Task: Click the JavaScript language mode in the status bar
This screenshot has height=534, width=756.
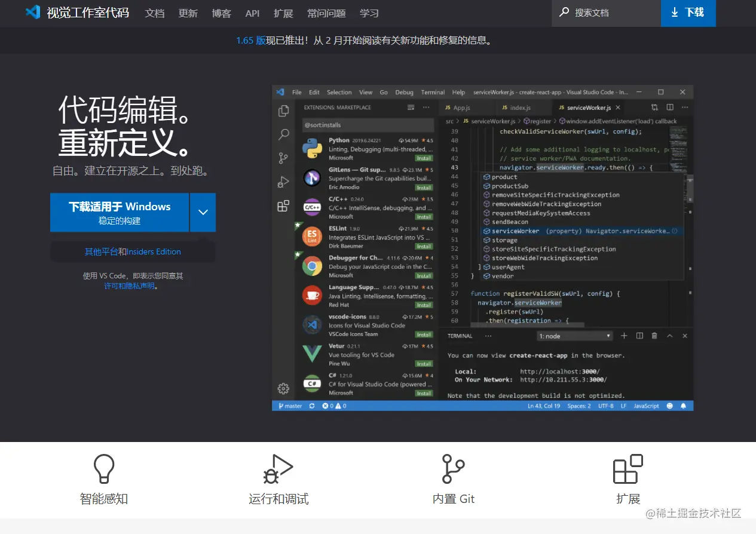Action: click(646, 406)
